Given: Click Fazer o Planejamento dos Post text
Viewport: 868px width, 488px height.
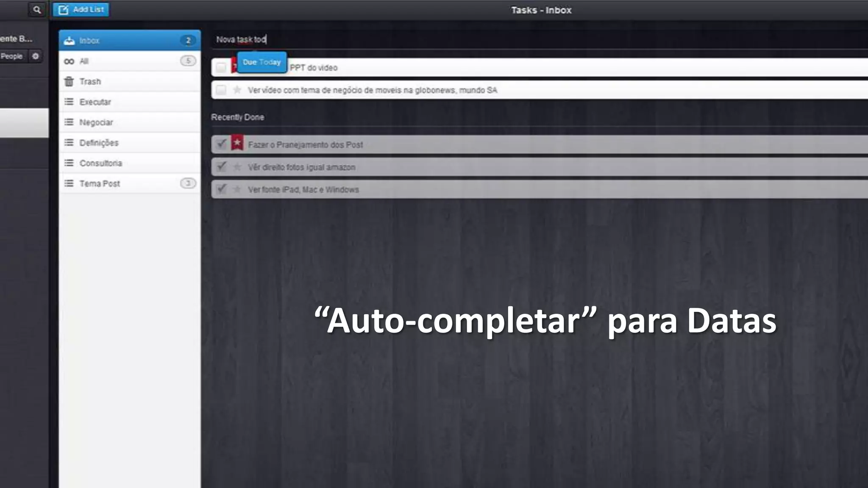Looking at the screenshot, I should click(x=306, y=145).
